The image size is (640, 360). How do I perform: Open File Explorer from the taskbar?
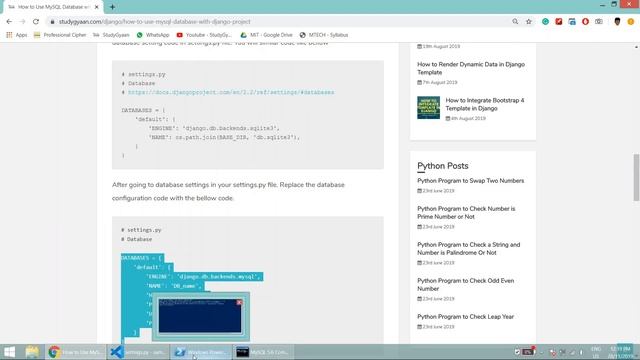pos(32,352)
